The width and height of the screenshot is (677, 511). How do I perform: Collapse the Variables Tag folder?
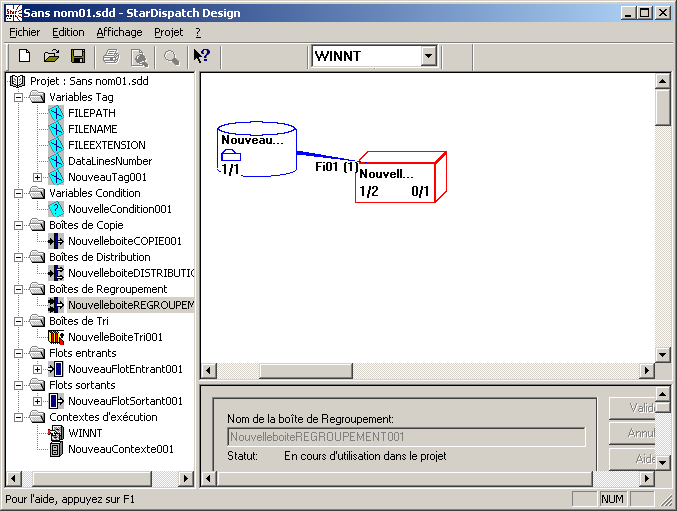[x=19, y=97]
